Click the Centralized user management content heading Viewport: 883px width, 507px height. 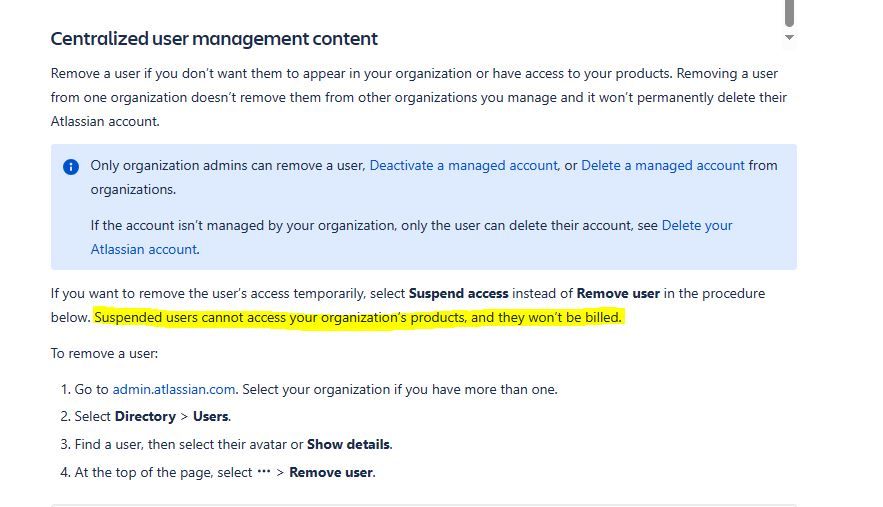coord(214,39)
